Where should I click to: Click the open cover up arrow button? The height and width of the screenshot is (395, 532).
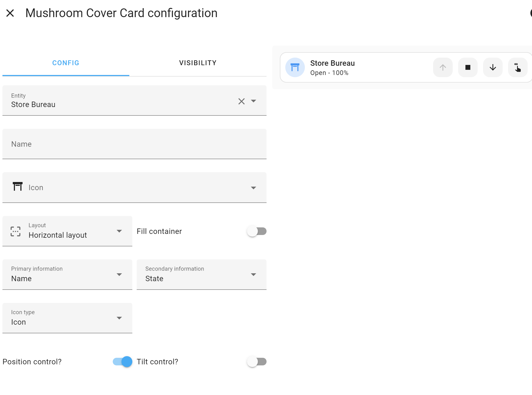[443, 67]
